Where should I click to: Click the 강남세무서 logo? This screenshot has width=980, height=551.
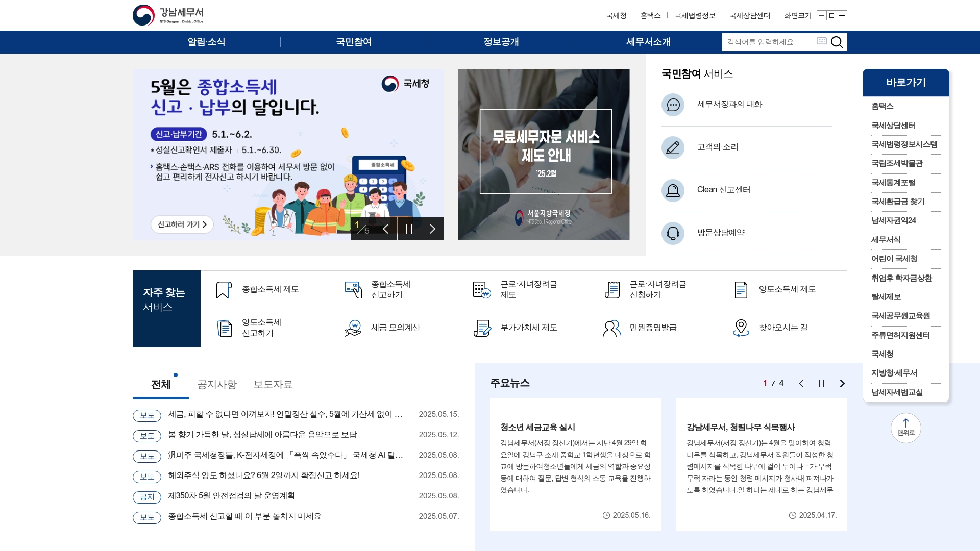click(x=168, y=15)
